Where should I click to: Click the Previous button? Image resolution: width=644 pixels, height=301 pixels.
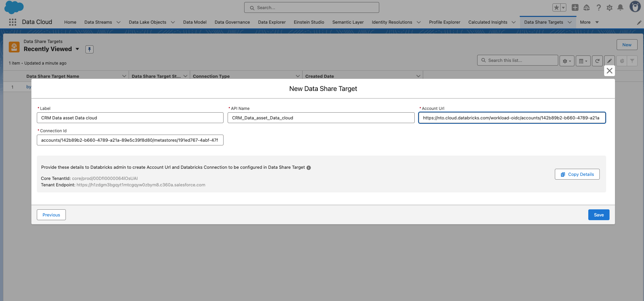[x=51, y=215]
